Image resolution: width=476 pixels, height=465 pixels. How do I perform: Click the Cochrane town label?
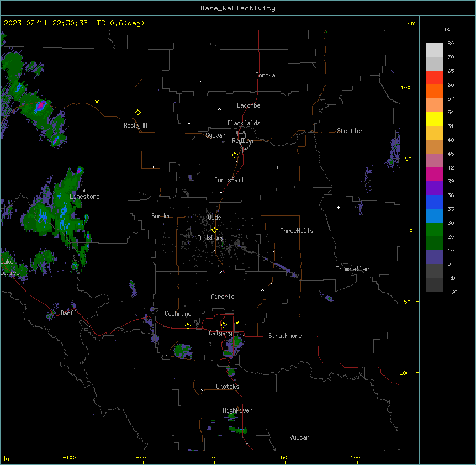click(178, 314)
